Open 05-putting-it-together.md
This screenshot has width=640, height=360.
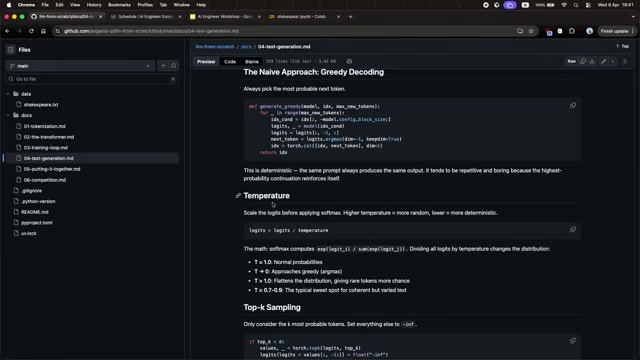pyautogui.click(x=51, y=169)
